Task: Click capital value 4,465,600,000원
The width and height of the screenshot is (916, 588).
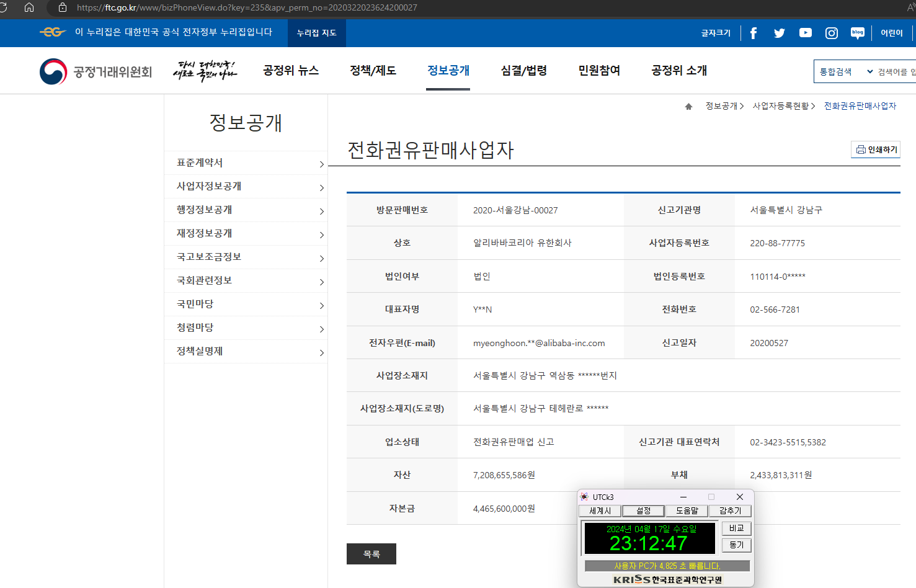Action: (x=504, y=509)
